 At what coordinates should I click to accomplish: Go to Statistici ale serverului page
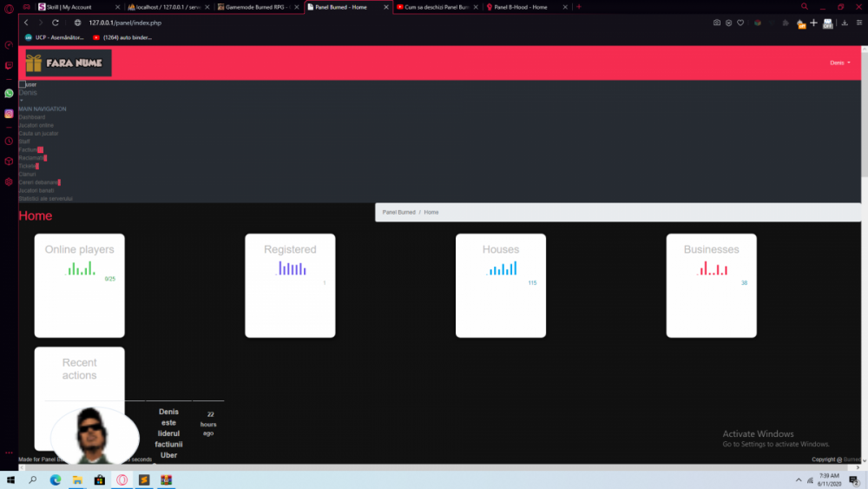45,198
